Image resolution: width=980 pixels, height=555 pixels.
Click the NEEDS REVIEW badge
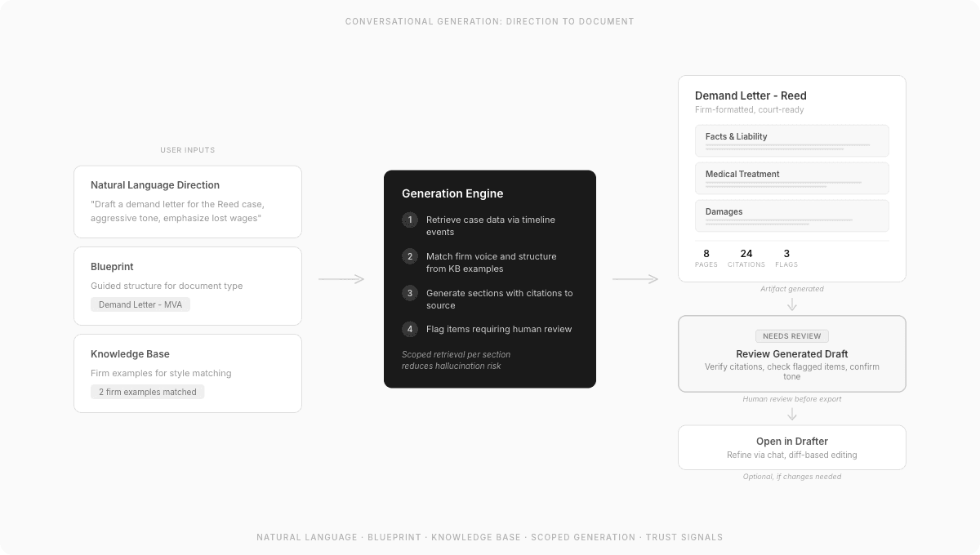pos(792,336)
